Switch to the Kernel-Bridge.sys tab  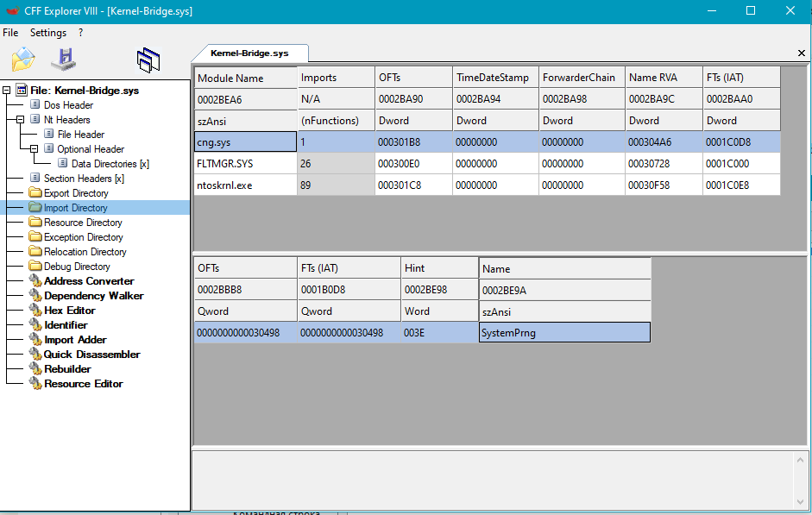click(x=249, y=53)
